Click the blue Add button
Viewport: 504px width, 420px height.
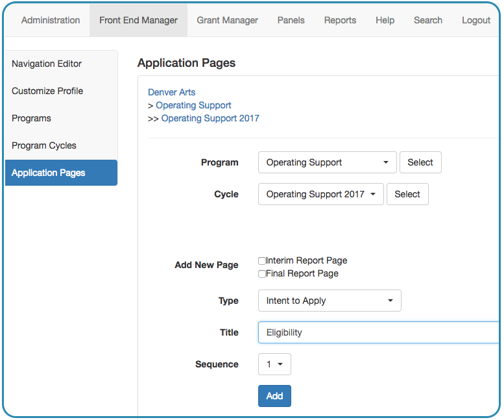274,396
